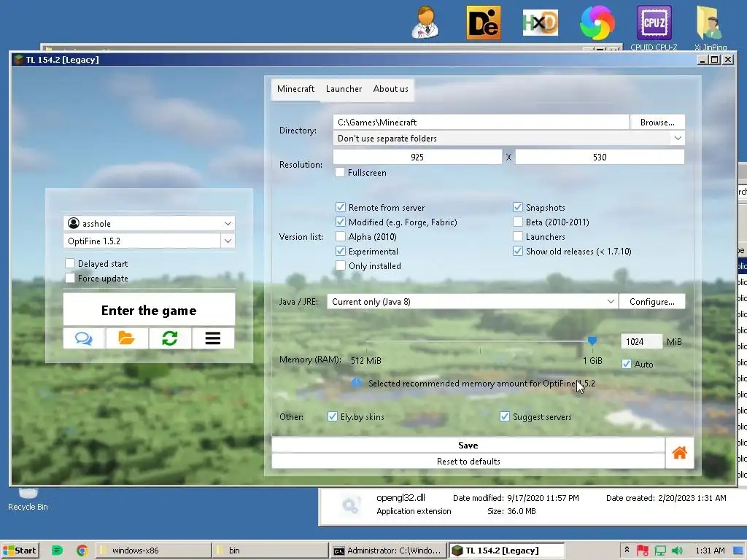Click the network tray icon

click(x=659, y=551)
